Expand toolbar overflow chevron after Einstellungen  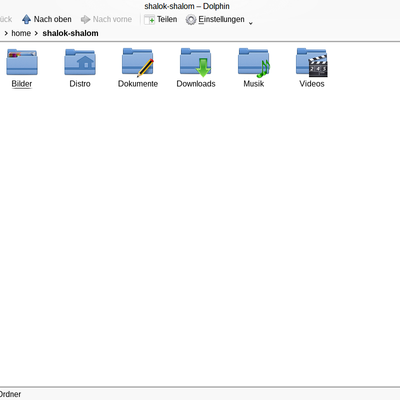click(x=251, y=23)
